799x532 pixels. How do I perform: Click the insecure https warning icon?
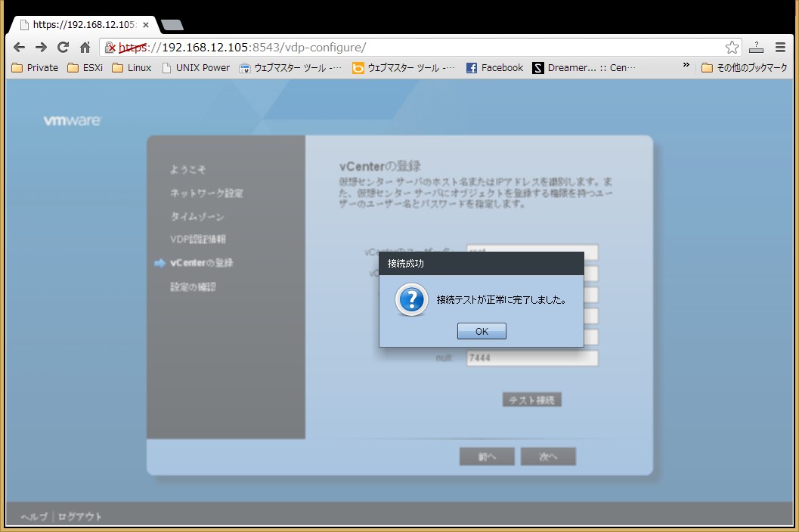pos(110,48)
